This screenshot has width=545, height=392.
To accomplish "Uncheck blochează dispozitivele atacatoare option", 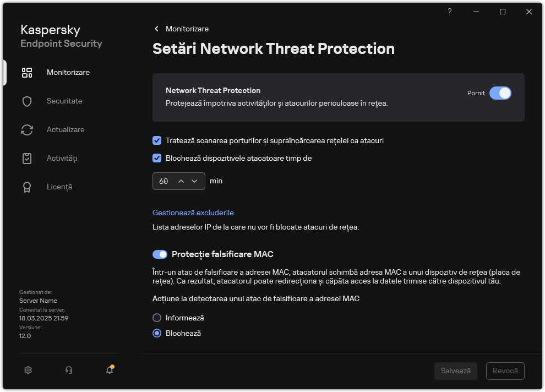I will pyautogui.click(x=156, y=158).
